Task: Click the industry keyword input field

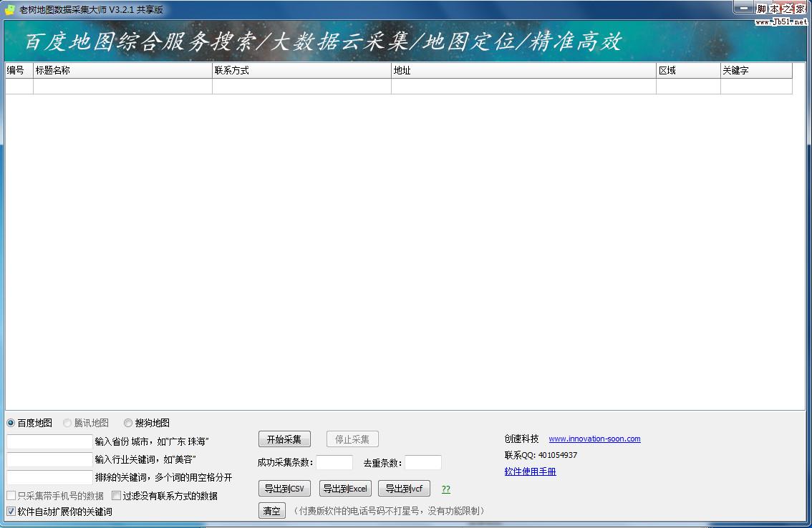Action: [49, 459]
